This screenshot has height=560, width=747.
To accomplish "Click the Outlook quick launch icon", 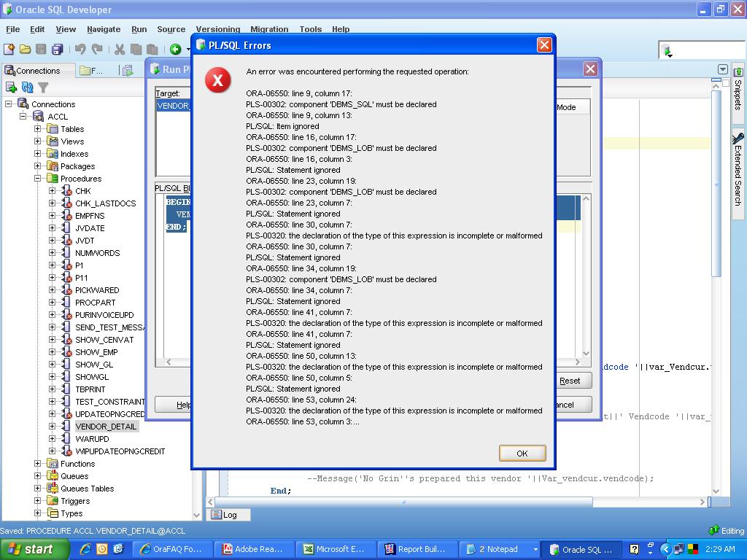I will coord(102,549).
